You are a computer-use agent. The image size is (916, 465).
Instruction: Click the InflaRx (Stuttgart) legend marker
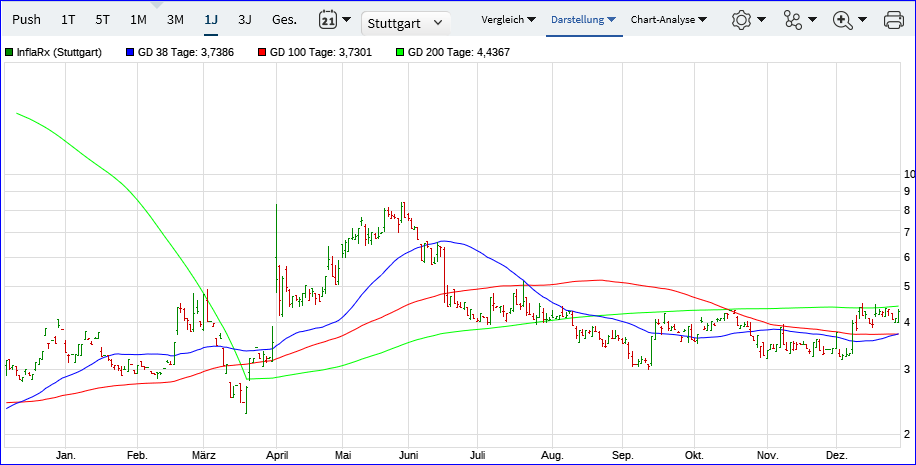(9, 52)
